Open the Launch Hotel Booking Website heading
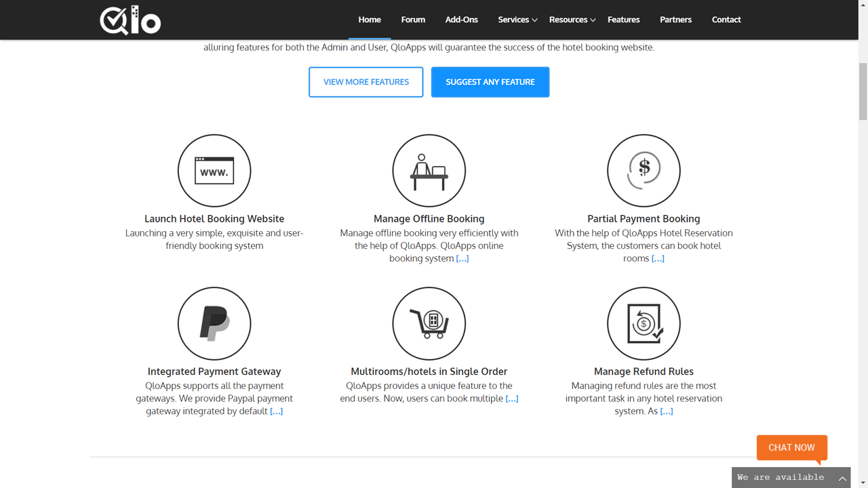 pyautogui.click(x=214, y=219)
